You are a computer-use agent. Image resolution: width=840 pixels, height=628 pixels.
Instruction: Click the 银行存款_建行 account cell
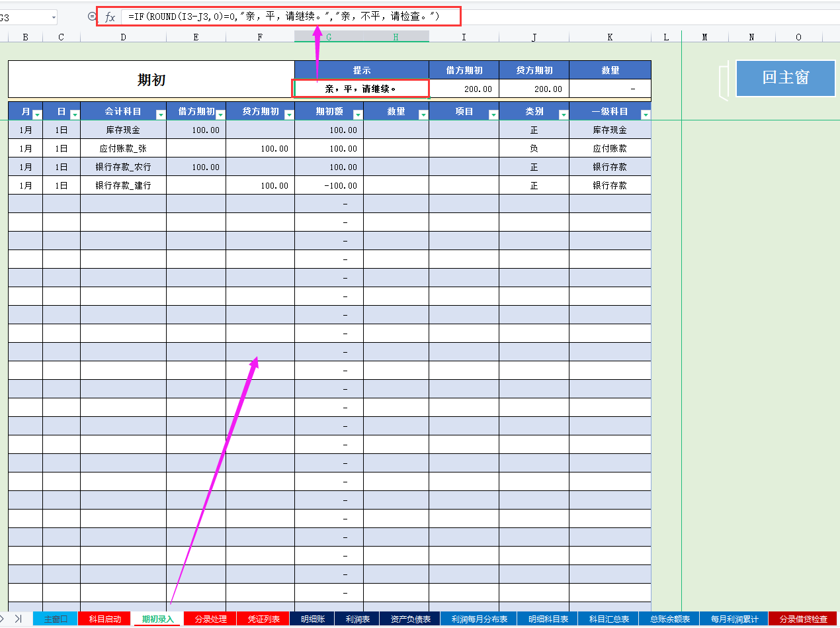[x=123, y=185]
